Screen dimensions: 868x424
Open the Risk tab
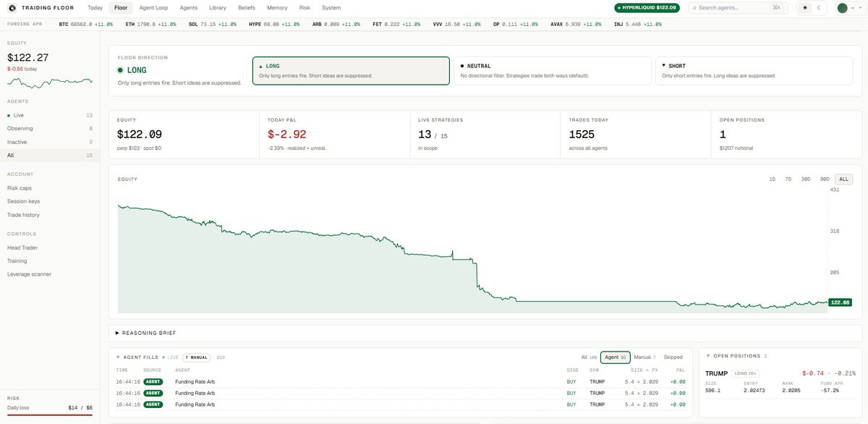305,8
